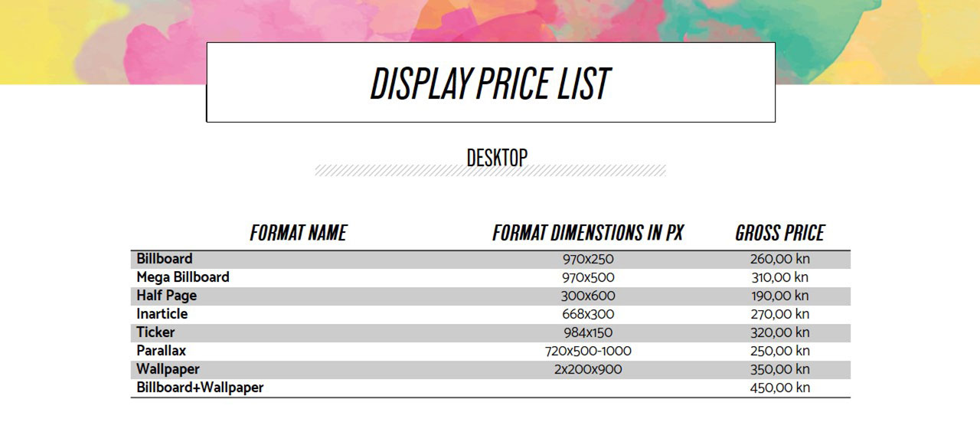This screenshot has width=980, height=435.
Task: Click the 320,00 kn Ticker price
Action: tap(779, 332)
